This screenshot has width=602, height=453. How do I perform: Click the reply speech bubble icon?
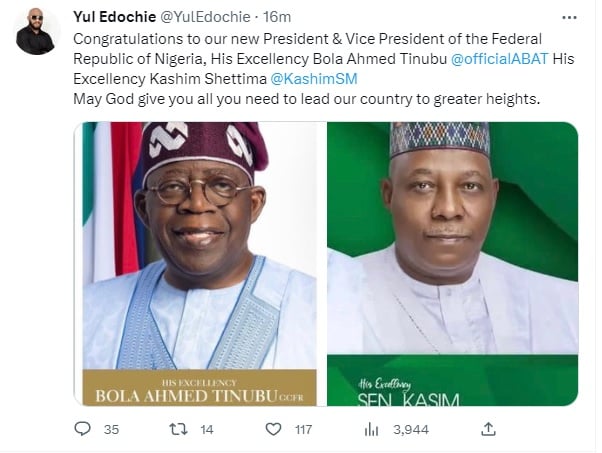click(82, 429)
